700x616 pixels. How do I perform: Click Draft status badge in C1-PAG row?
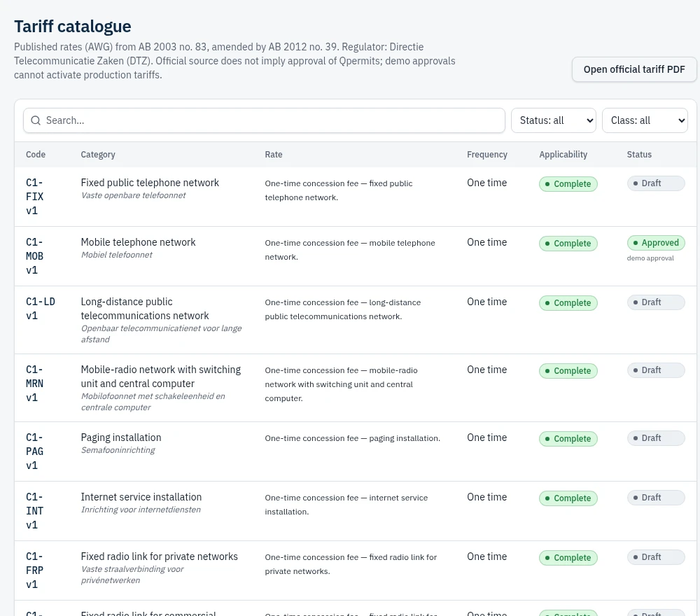656,438
